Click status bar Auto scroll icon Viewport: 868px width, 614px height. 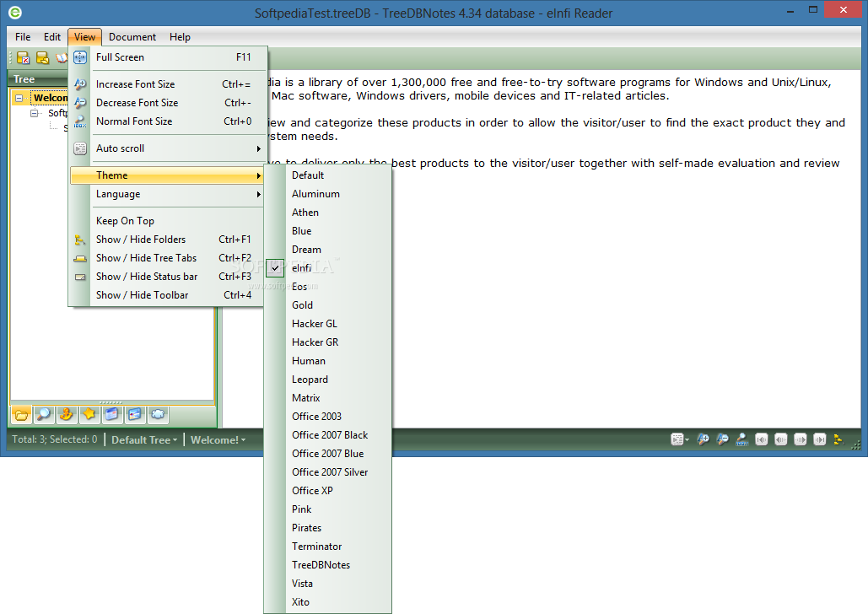click(677, 439)
